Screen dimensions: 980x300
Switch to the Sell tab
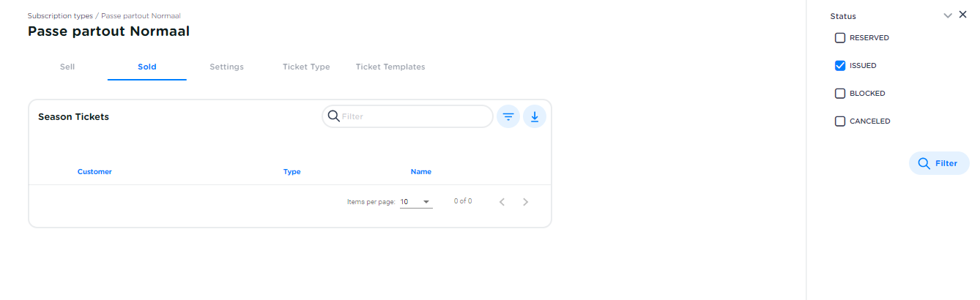tap(67, 67)
